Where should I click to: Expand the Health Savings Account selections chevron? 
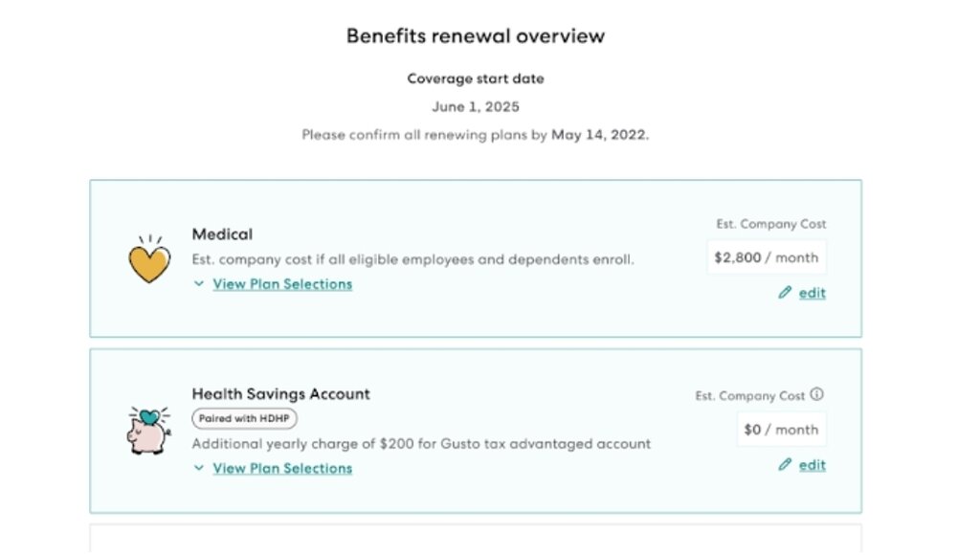coord(199,468)
